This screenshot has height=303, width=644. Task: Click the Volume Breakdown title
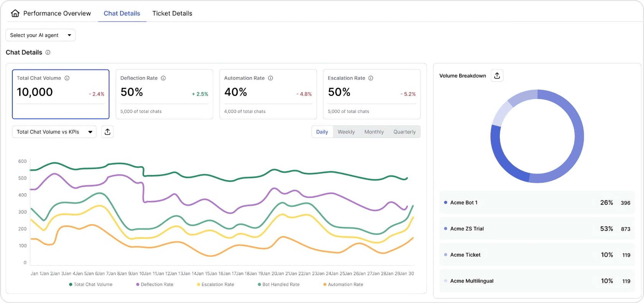pos(463,76)
